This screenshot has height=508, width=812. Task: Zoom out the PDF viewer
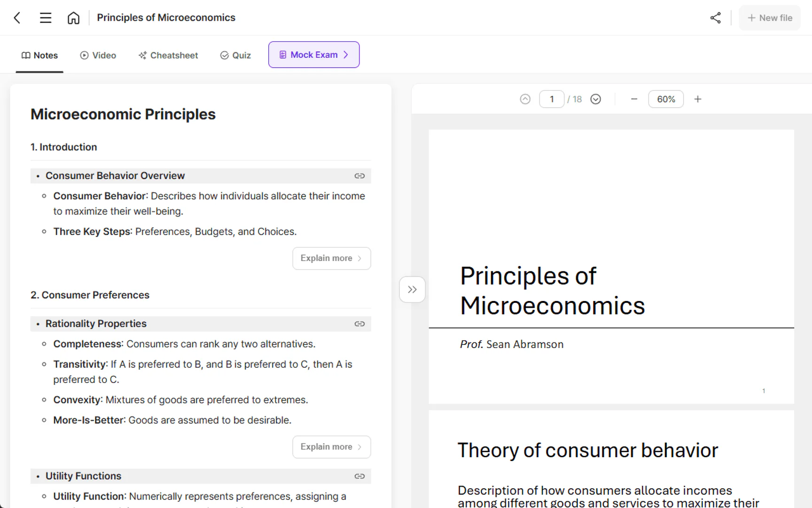[634, 99]
